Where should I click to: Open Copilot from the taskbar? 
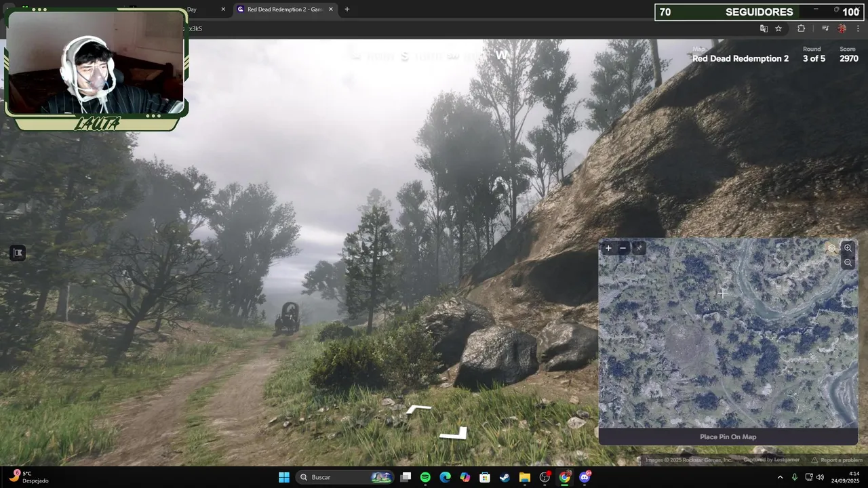[x=465, y=477]
